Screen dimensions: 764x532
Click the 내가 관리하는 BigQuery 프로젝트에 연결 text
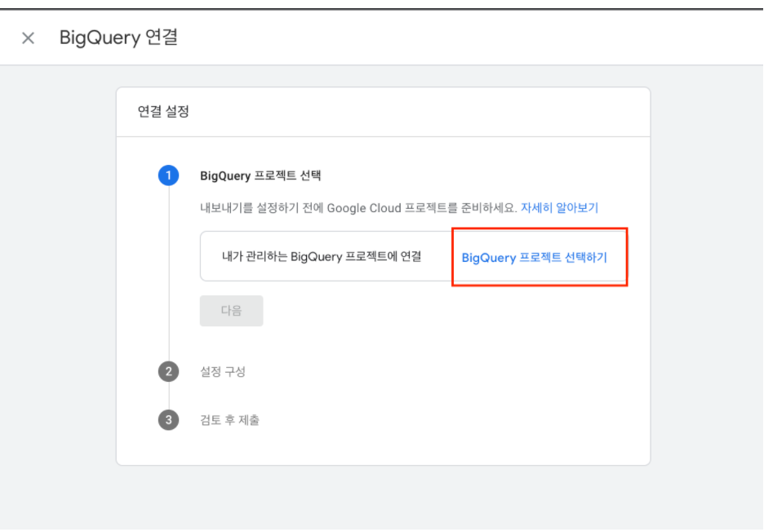pyautogui.click(x=322, y=257)
